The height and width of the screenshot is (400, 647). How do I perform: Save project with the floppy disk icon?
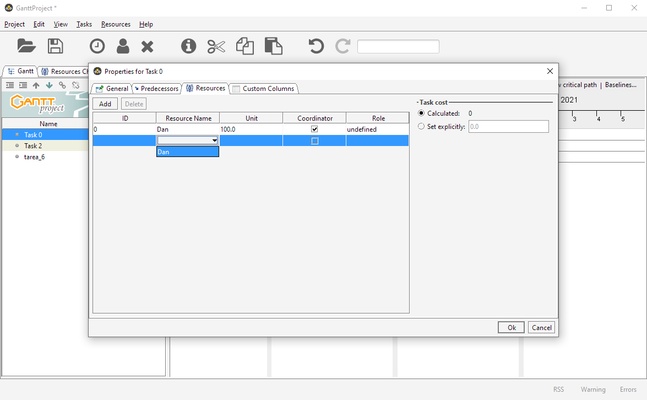pos(55,46)
